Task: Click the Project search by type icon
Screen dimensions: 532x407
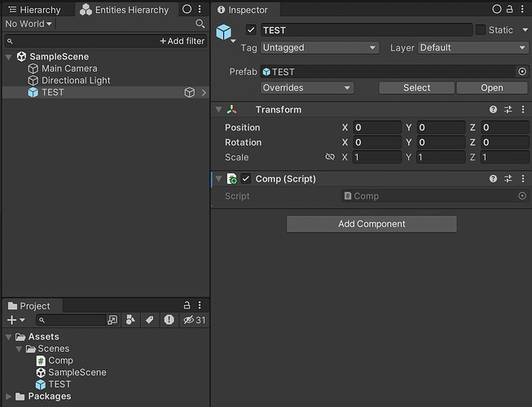Action: click(130, 320)
